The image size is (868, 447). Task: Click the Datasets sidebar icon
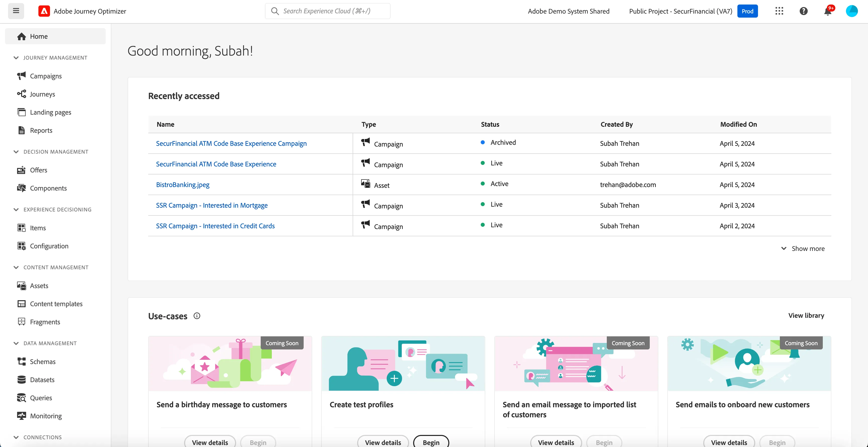click(x=21, y=380)
